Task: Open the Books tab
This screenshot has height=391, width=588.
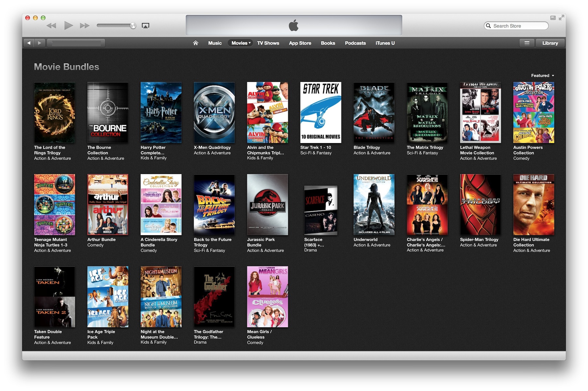Action: [x=328, y=43]
